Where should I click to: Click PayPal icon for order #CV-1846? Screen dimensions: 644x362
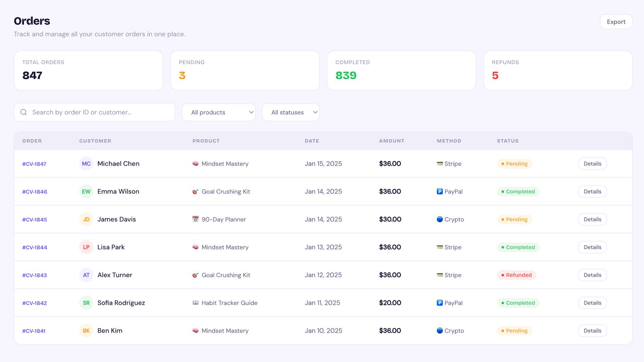click(x=440, y=192)
